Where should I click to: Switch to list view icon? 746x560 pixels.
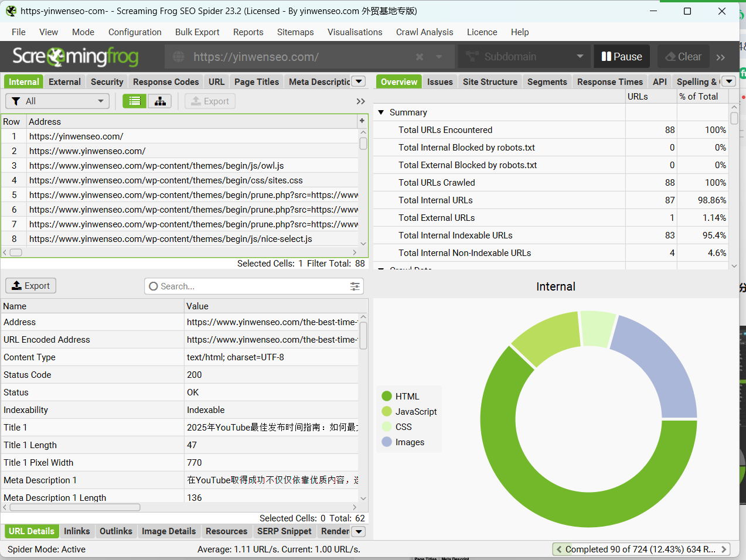[134, 101]
